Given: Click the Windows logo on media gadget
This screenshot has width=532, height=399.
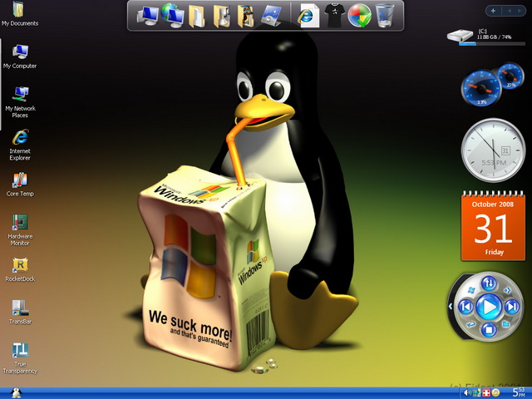Looking at the screenshot, I should (x=471, y=290).
